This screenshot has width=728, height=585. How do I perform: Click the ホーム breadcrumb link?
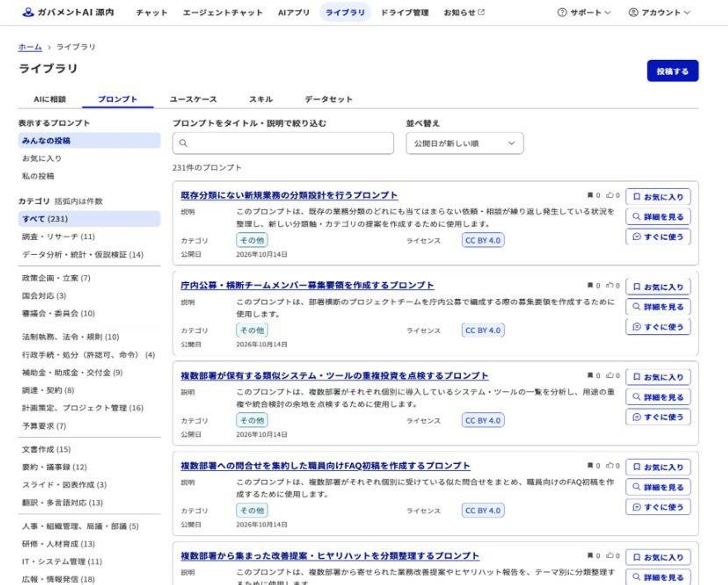(30, 47)
